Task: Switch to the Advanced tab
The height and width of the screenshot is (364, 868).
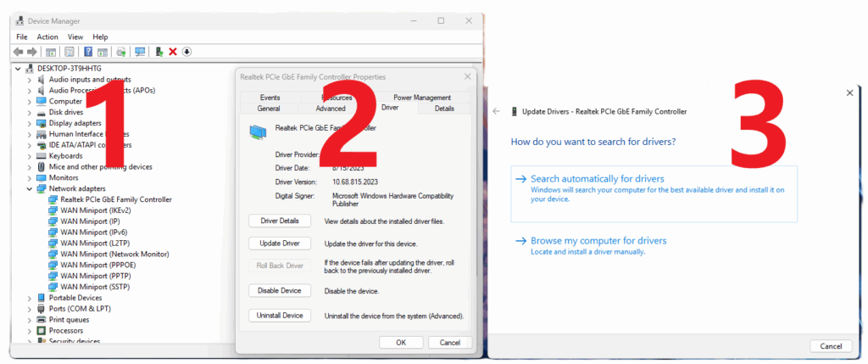Action: pyautogui.click(x=331, y=109)
